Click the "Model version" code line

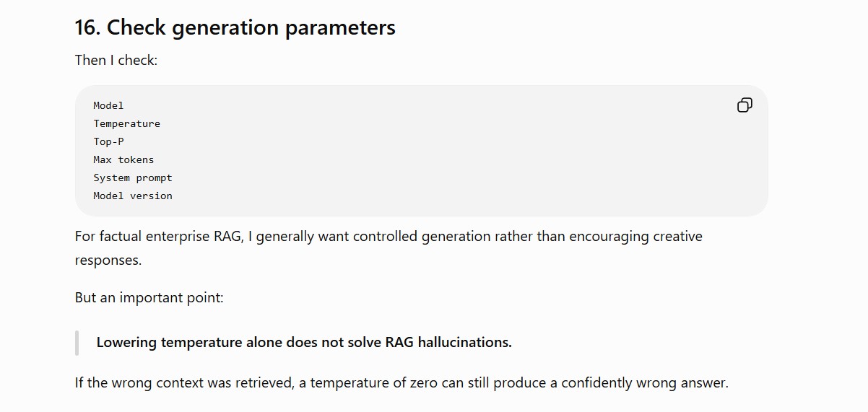(133, 196)
